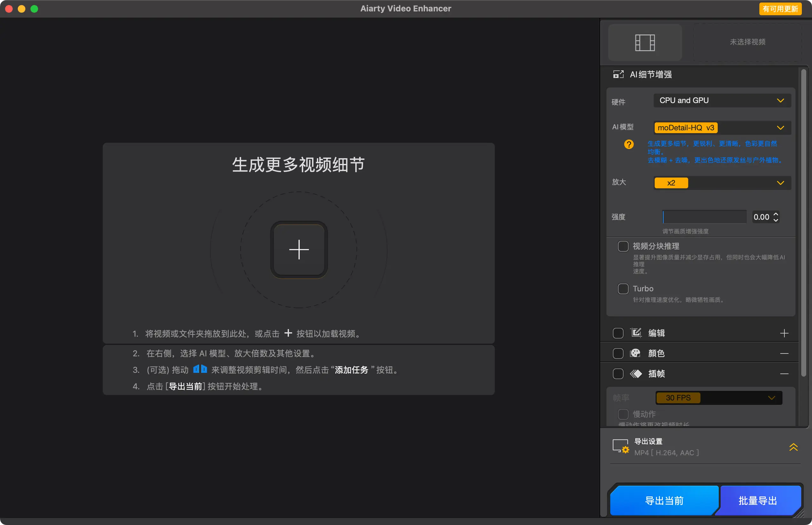This screenshot has width=812, height=525.
Task: Toggle the Color section checkbox
Action: tap(618, 353)
